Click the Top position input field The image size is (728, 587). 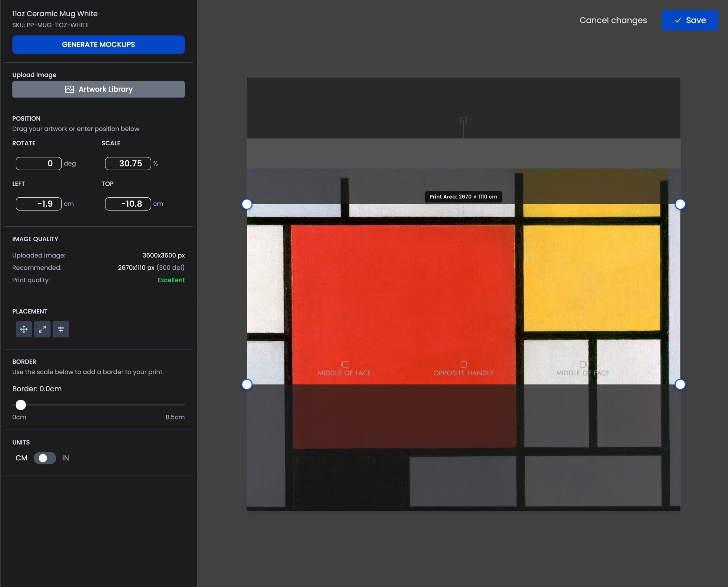point(128,204)
